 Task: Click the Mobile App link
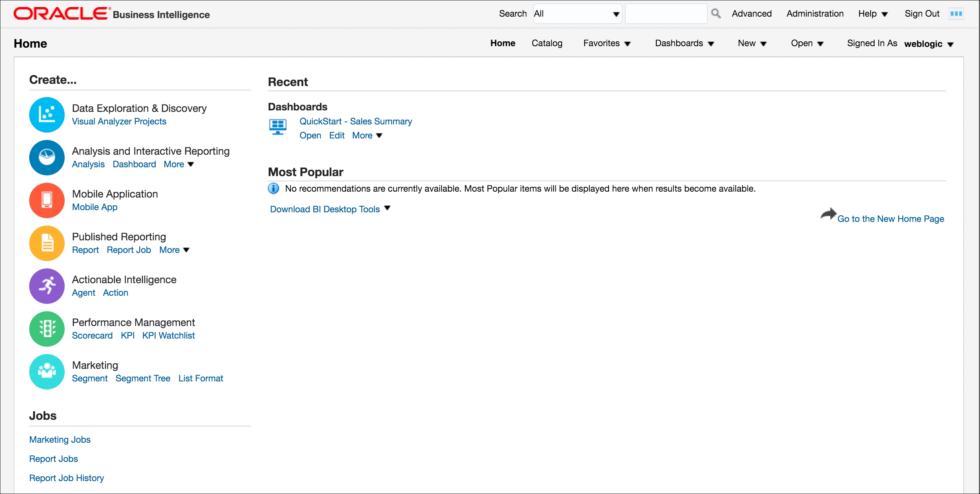click(x=95, y=207)
